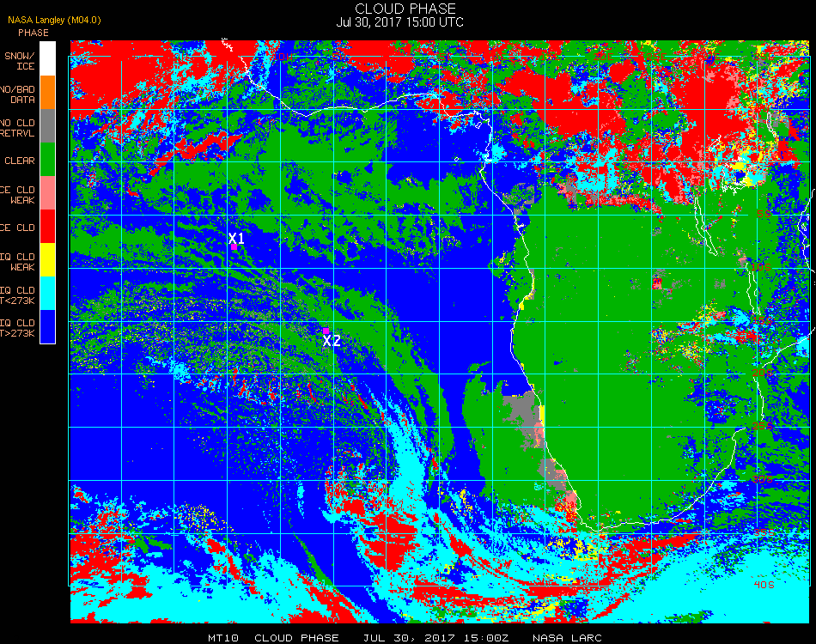Click the '40S' latitude label

(764, 585)
